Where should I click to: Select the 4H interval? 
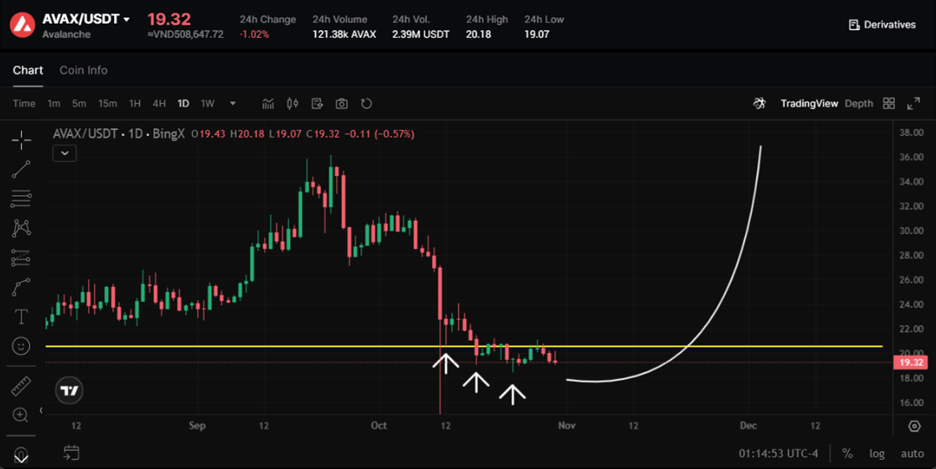pyautogui.click(x=159, y=104)
